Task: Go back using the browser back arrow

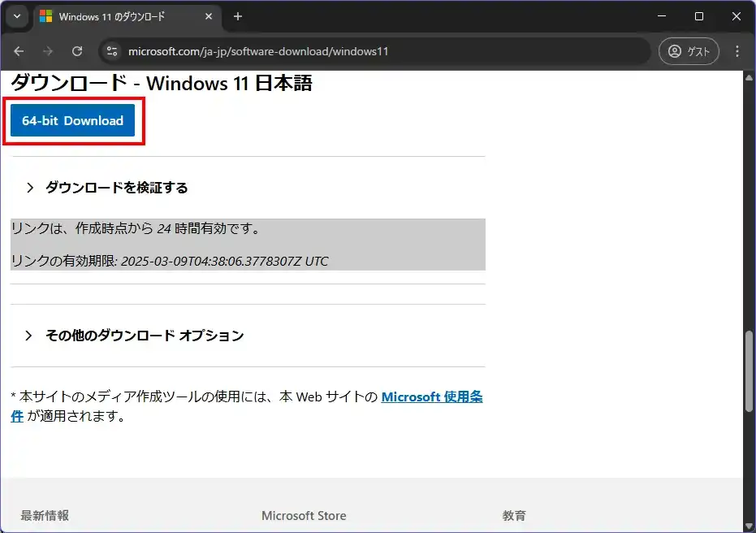Action: [19, 51]
